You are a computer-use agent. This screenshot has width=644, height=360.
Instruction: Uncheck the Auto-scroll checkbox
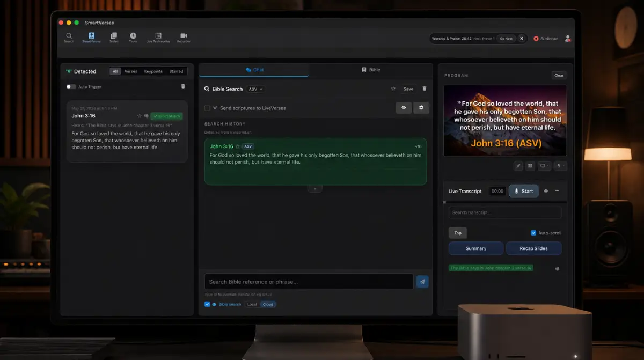pos(533,233)
